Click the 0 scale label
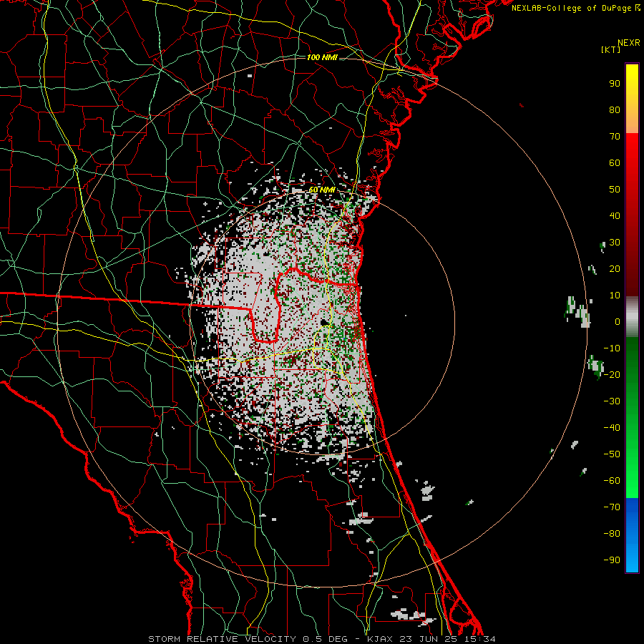644x644 pixels. click(x=618, y=322)
